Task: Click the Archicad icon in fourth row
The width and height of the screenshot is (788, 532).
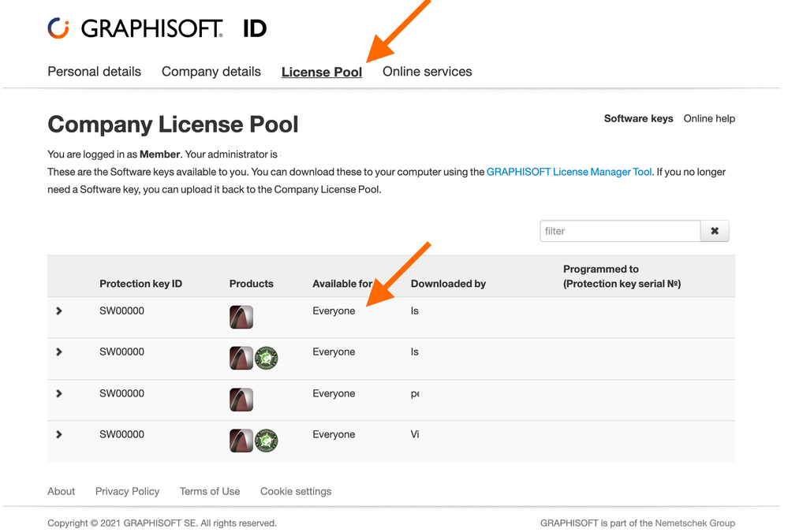Action: (241, 441)
